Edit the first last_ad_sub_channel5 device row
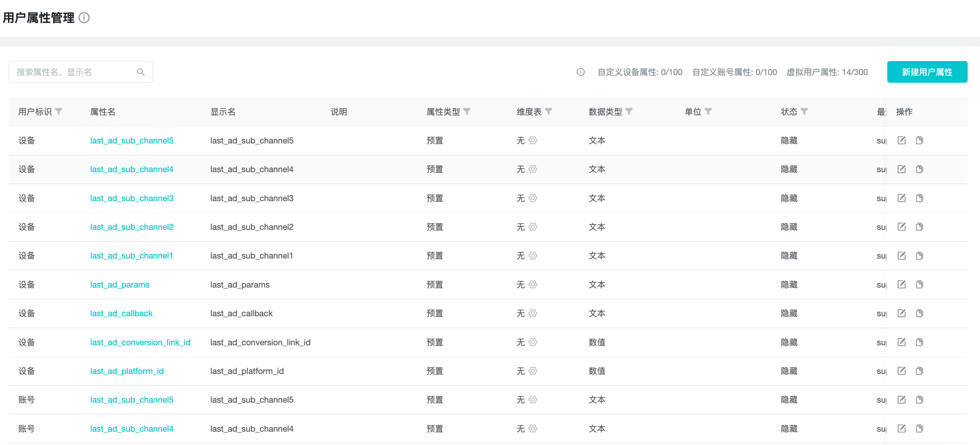 pos(901,140)
